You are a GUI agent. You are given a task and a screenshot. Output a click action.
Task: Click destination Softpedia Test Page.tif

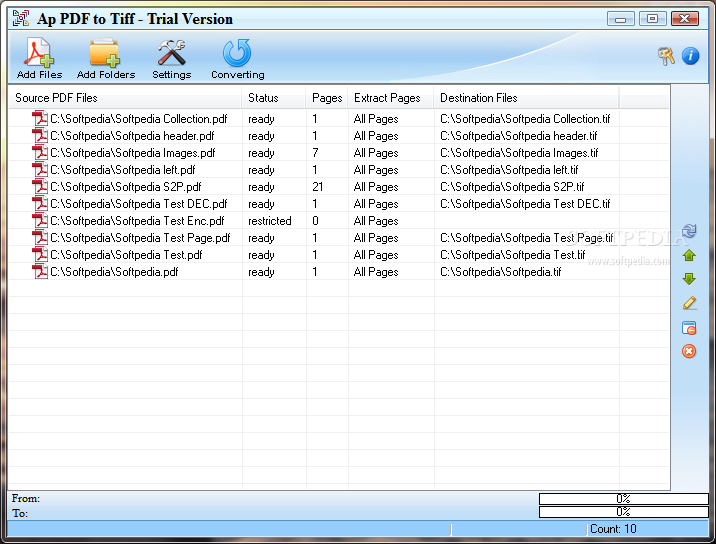527,238
